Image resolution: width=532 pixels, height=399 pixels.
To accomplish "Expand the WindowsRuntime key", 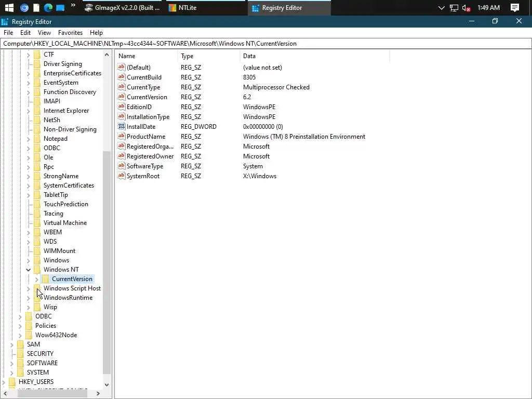I will click(x=28, y=298).
